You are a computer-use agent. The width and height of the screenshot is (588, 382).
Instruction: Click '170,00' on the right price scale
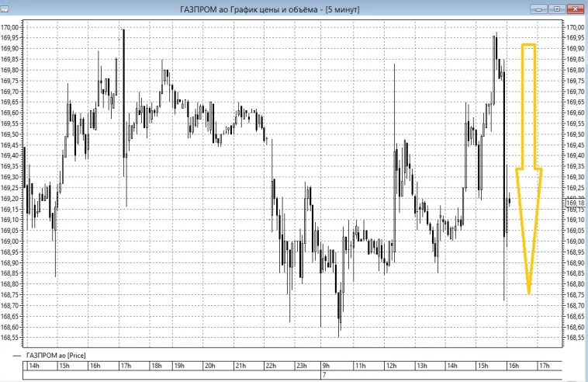pyautogui.click(x=576, y=27)
